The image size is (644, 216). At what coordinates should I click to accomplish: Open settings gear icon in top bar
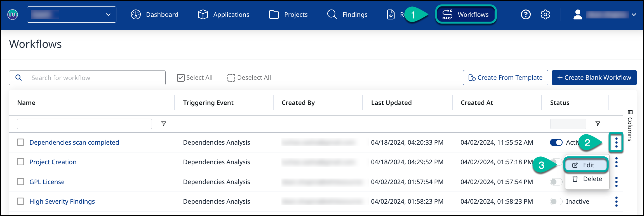click(x=545, y=15)
